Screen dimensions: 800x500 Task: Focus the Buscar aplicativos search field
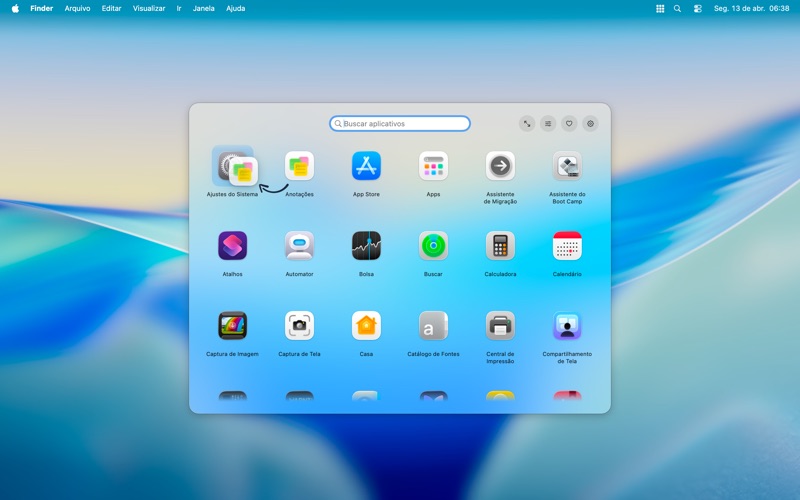[x=400, y=123]
